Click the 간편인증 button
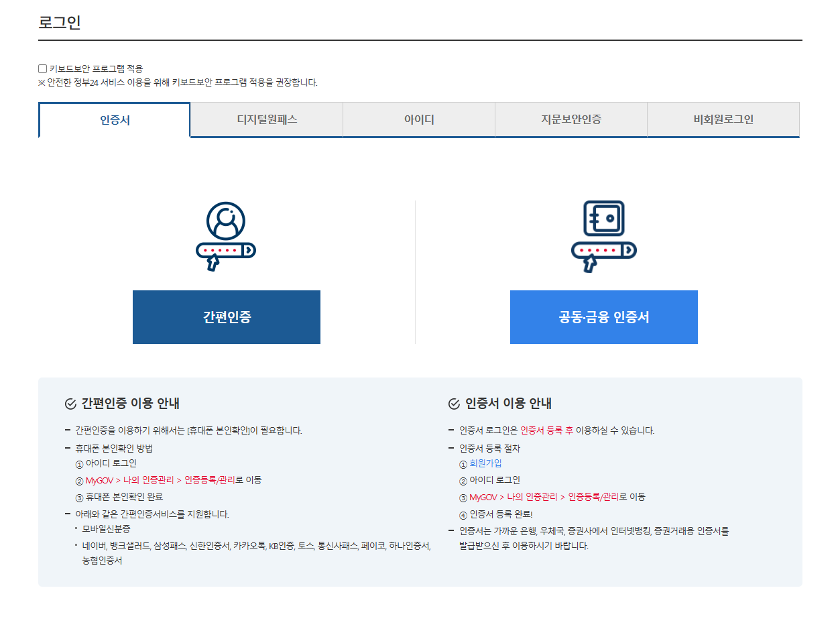The height and width of the screenshot is (637, 840). pyautogui.click(x=226, y=317)
